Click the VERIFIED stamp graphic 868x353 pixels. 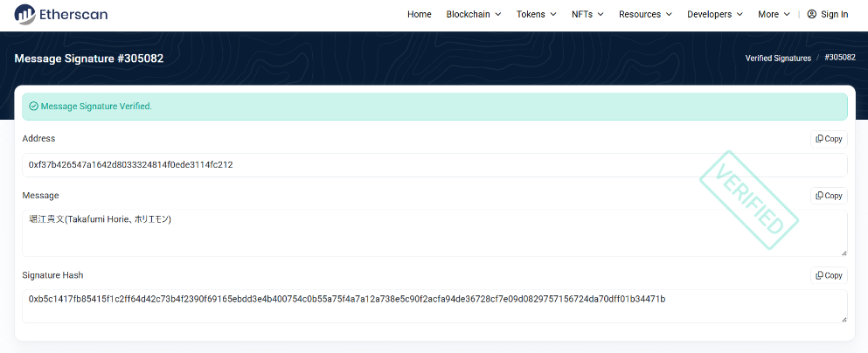coord(749,200)
